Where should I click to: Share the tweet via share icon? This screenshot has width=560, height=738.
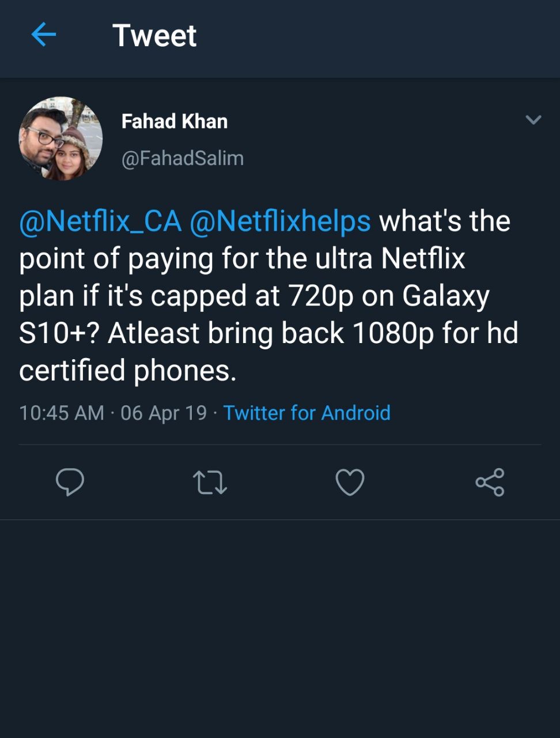pos(490,482)
